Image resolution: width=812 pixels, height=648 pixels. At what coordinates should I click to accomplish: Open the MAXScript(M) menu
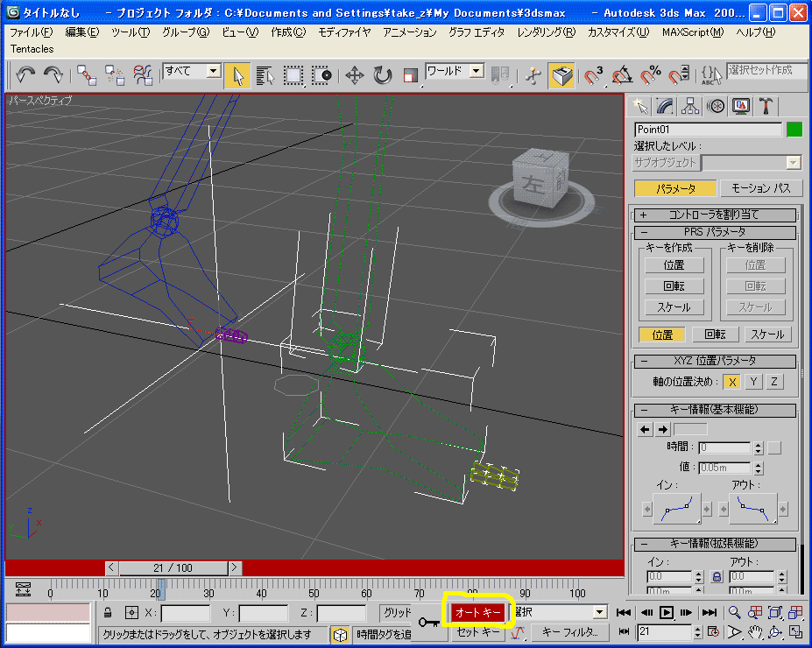[x=693, y=32]
